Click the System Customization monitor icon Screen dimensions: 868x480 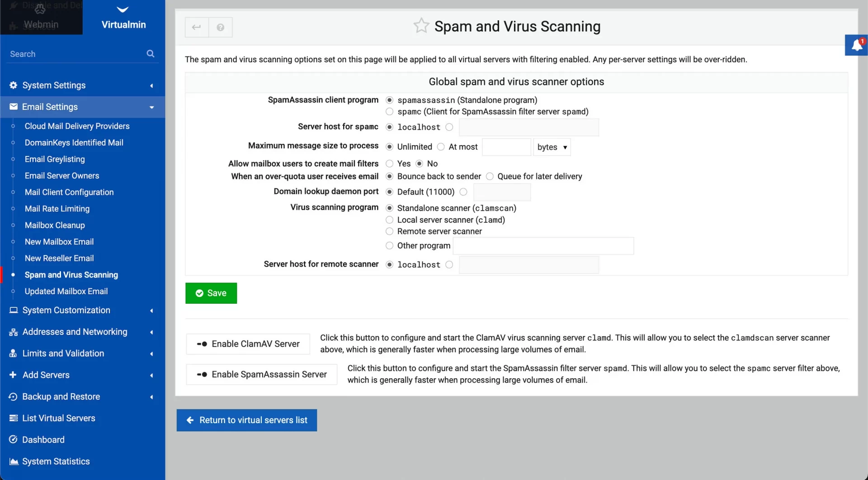[14, 310]
